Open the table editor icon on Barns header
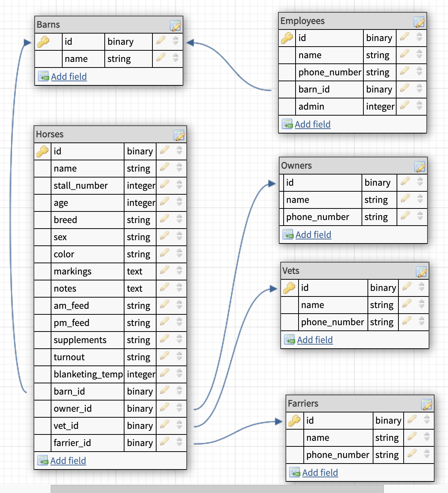The height and width of the screenshot is (493, 448). point(175,25)
